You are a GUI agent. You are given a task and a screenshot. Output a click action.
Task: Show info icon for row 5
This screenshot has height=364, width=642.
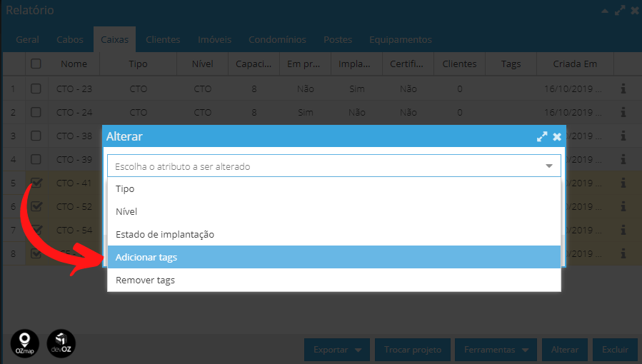click(x=623, y=183)
